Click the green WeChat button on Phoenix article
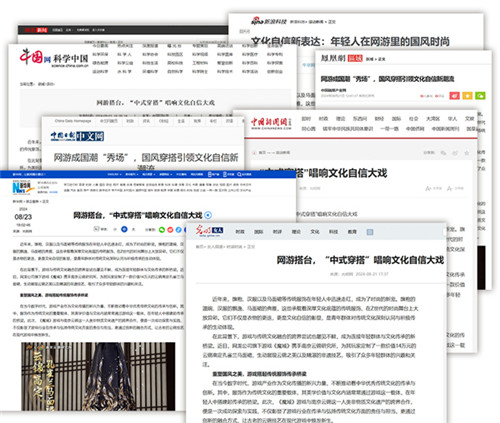The width and height of the screenshot is (500, 423). pyautogui.click(x=480, y=96)
